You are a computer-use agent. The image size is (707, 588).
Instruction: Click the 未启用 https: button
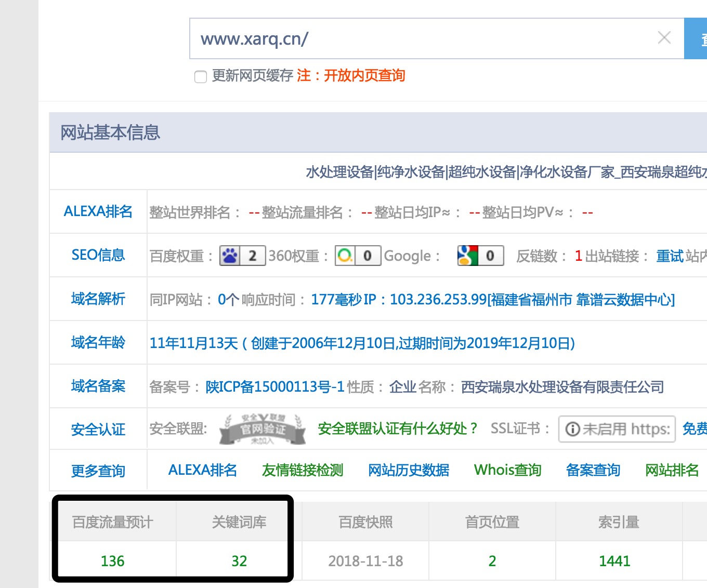tap(617, 429)
